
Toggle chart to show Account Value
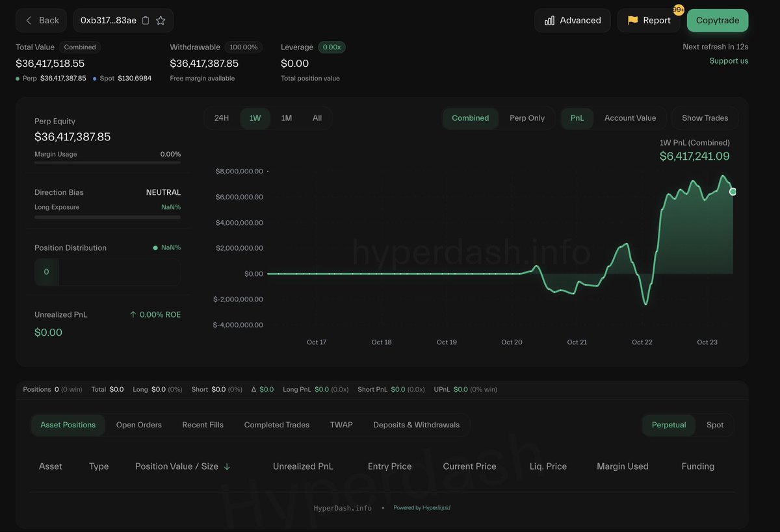[x=630, y=118]
